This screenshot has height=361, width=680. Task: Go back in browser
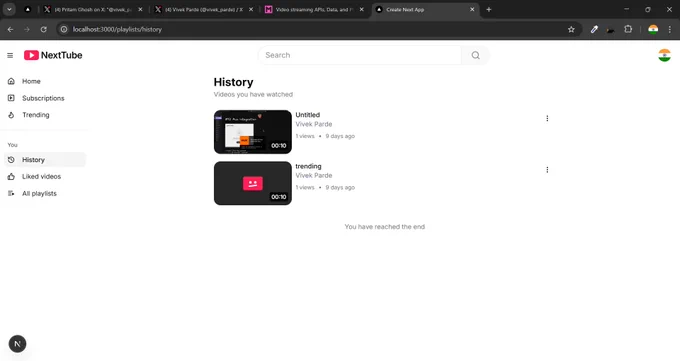(x=10, y=30)
